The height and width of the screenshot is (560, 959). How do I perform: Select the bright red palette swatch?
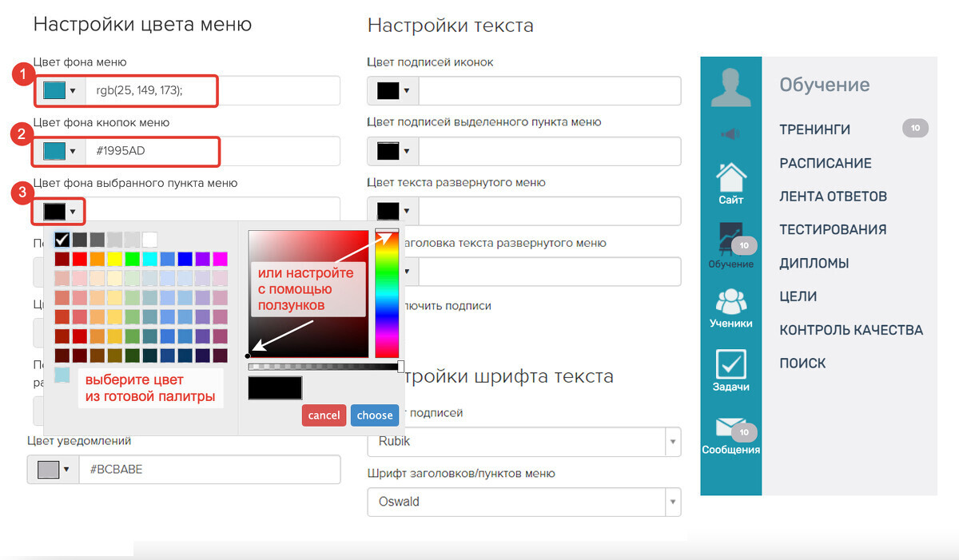click(80, 259)
